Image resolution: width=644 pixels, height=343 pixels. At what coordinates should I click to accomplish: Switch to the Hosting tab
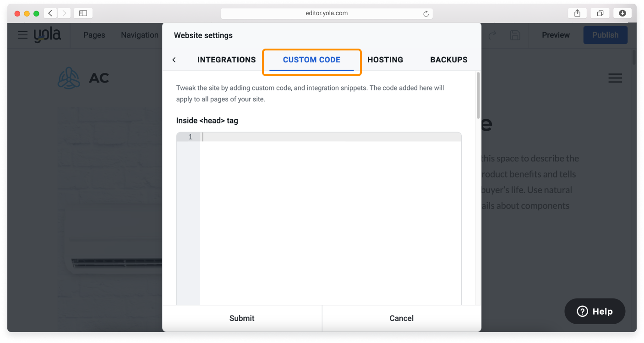pyautogui.click(x=385, y=60)
